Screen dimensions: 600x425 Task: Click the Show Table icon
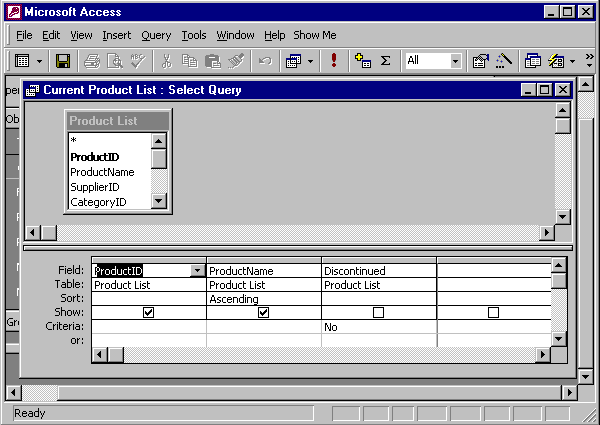[363, 61]
